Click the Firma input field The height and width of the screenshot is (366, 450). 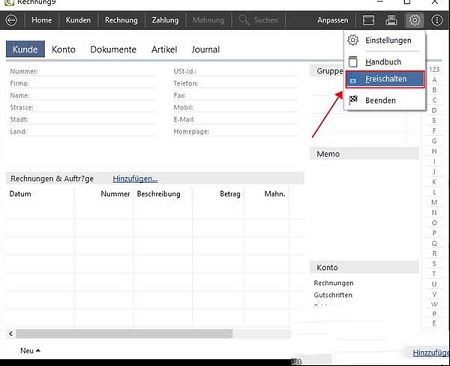point(93,83)
